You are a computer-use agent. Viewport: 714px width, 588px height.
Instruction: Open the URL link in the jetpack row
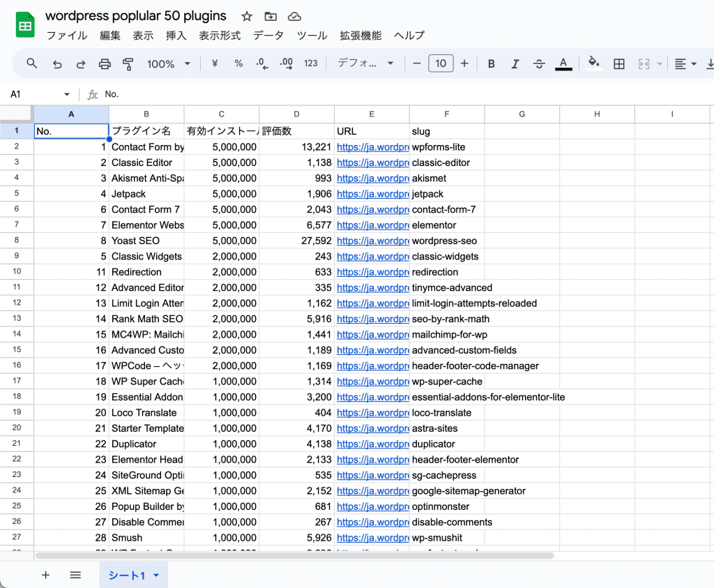pos(372,194)
